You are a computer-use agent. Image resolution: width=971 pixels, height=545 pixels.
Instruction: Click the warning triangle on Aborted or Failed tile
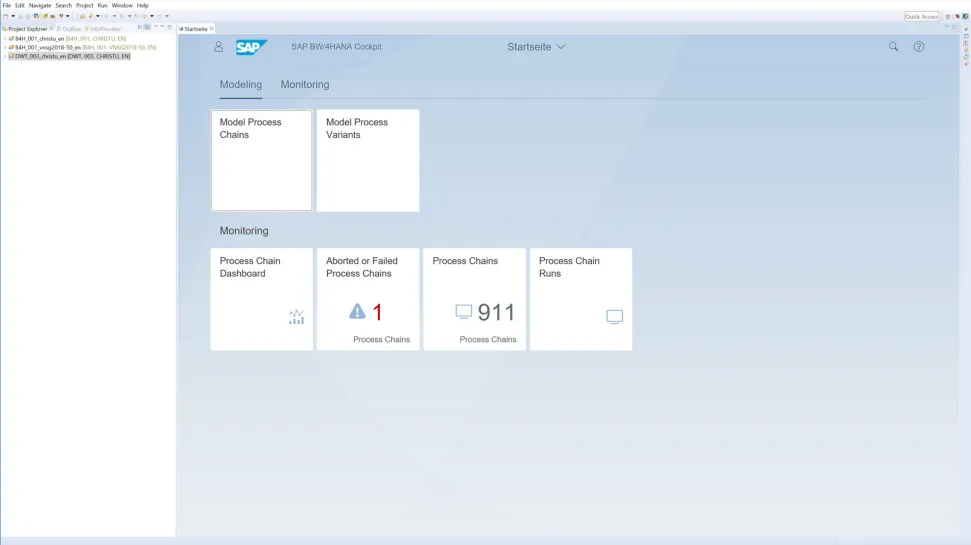[x=357, y=312]
